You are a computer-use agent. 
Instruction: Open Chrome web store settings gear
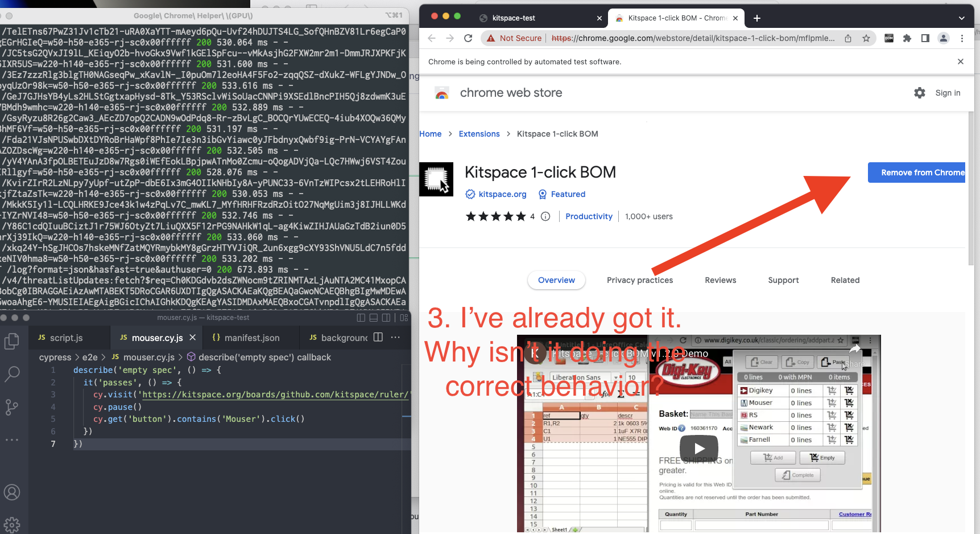pos(920,93)
